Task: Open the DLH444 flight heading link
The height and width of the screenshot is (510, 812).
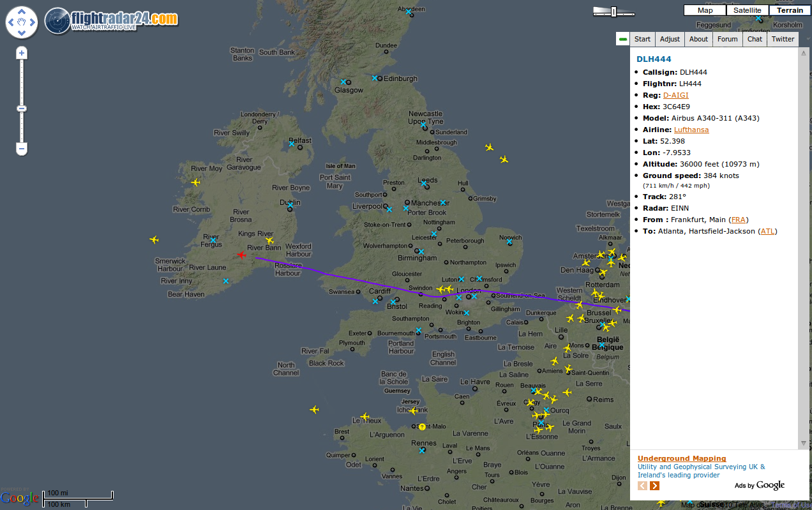Action: pos(654,59)
